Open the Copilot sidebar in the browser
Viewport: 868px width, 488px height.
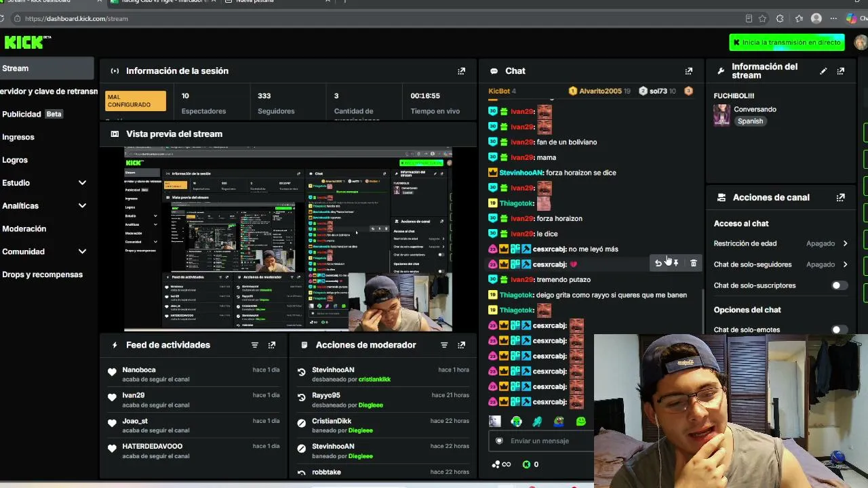click(852, 18)
